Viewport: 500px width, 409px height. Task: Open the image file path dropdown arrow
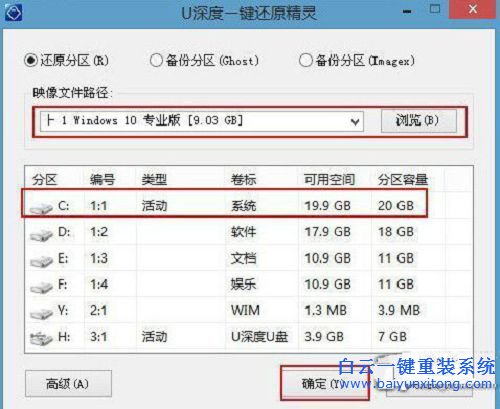(x=355, y=122)
